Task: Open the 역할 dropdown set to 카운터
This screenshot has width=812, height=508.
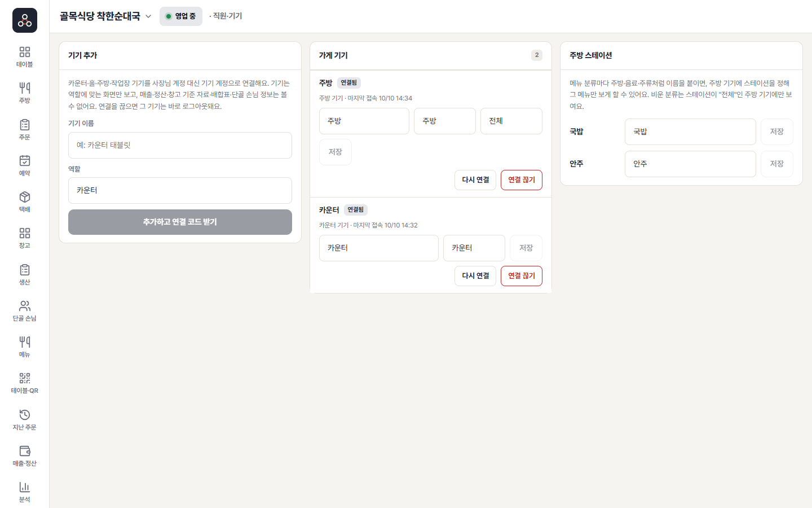Action: pyautogui.click(x=180, y=190)
